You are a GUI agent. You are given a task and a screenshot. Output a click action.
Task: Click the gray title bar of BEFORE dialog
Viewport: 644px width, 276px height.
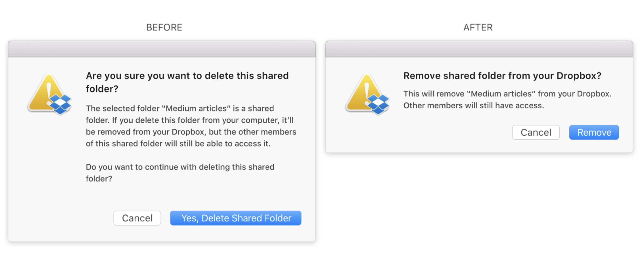[x=161, y=49]
